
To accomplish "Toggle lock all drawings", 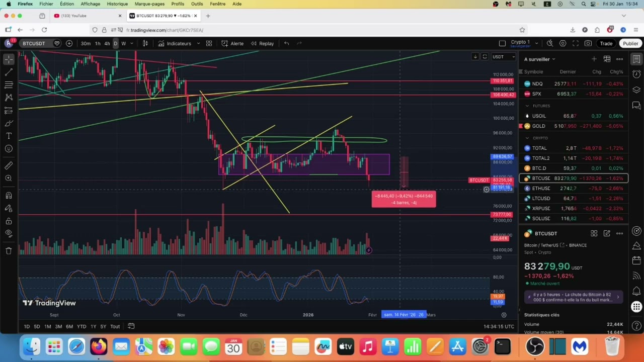I will click(x=9, y=221).
